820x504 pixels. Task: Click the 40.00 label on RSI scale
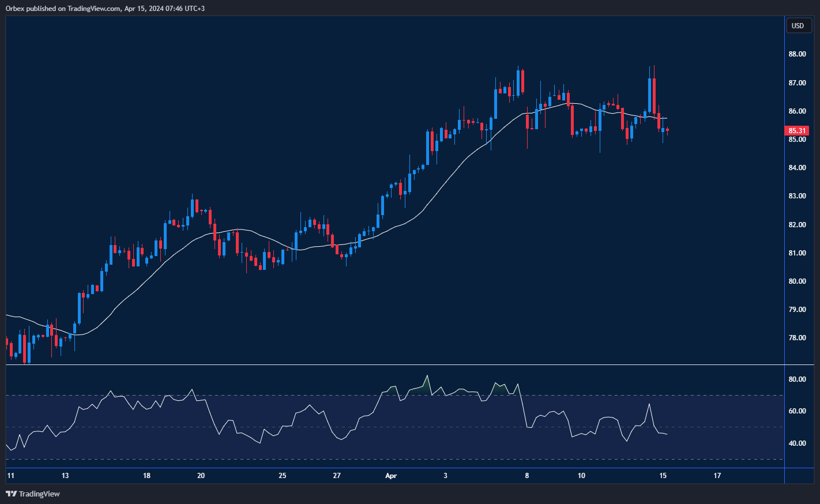pos(798,443)
